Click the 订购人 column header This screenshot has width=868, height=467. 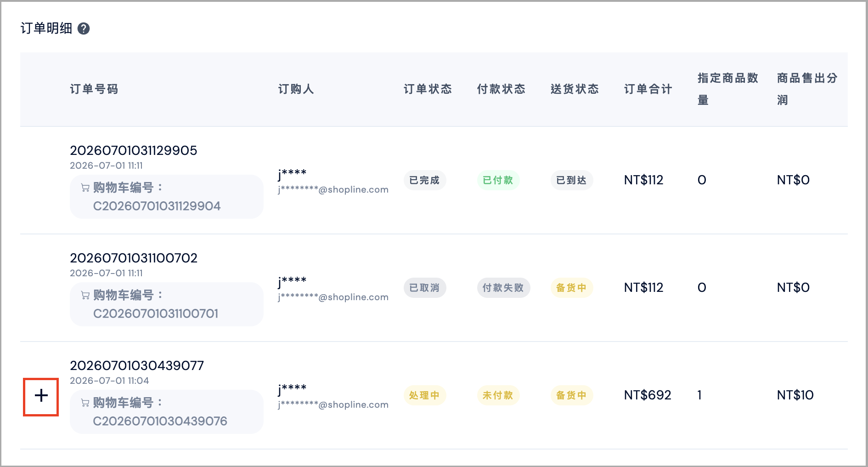296,89
